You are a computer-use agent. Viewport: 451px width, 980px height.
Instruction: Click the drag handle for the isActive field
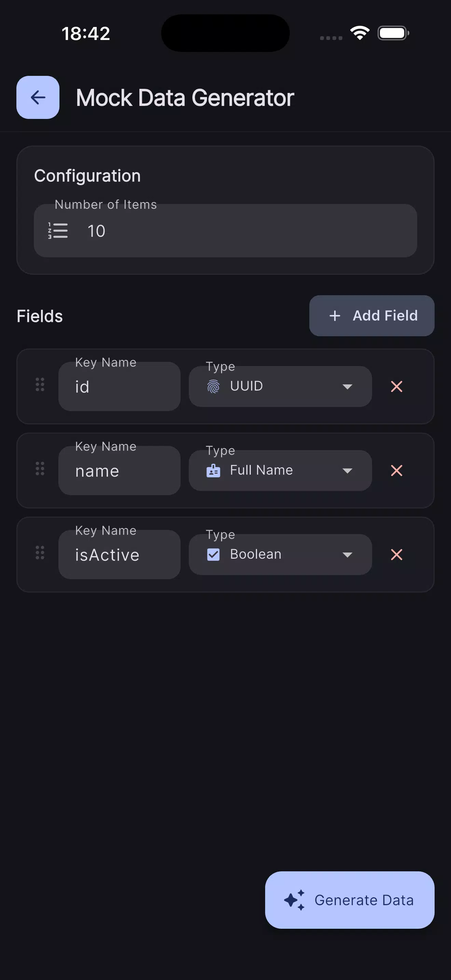[40, 553]
